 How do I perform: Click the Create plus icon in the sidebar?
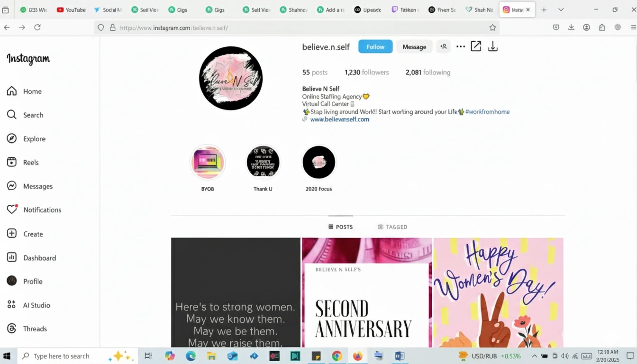click(x=12, y=234)
